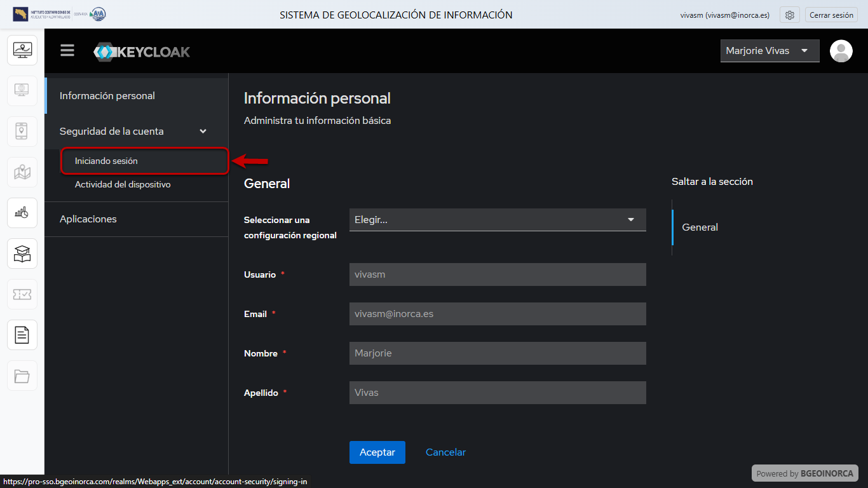This screenshot has width=868, height=488.
Task: Toggle the Keycloak hamburger menu
Action: (67, 51)
